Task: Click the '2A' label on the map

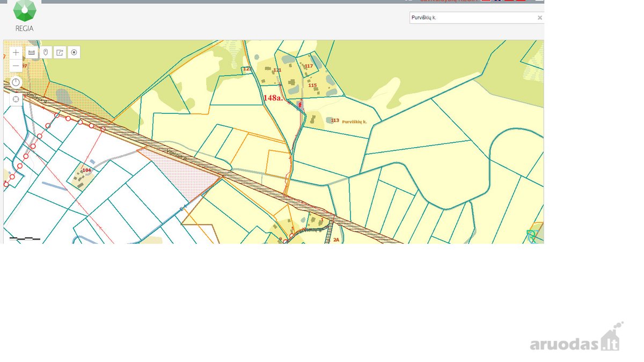Action: point(336,240)
